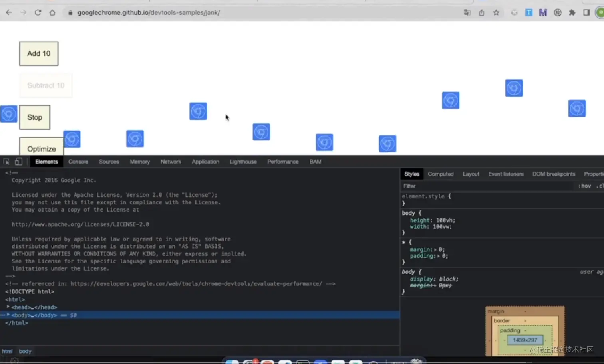Click the address bar URL
The width and height of the screenshot is (604, 364).
(x=149, y=12)
